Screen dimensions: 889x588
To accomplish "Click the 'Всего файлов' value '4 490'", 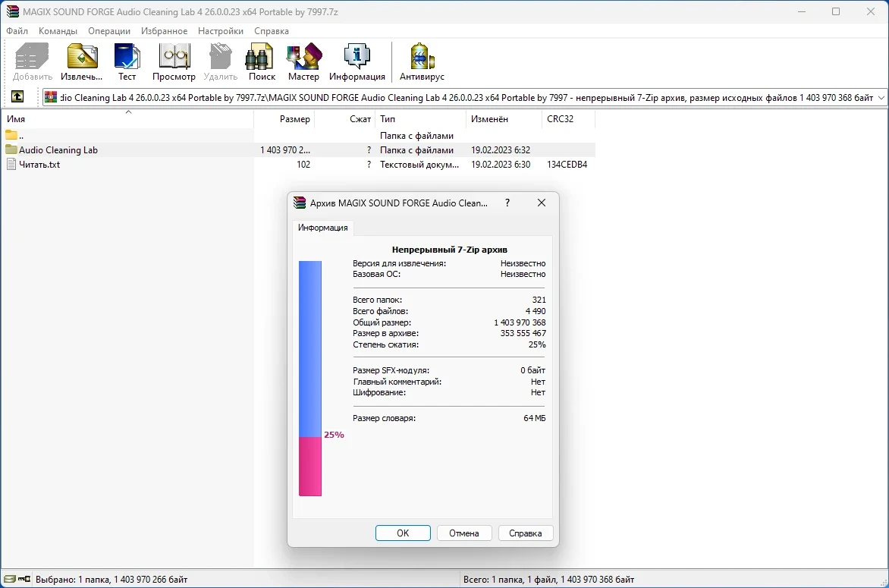I will click(536, 311).
